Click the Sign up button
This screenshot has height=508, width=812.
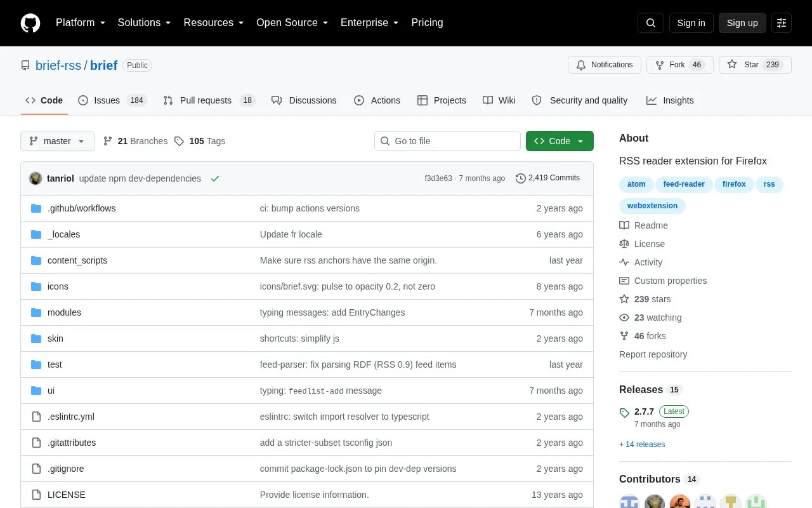[742, 23]
